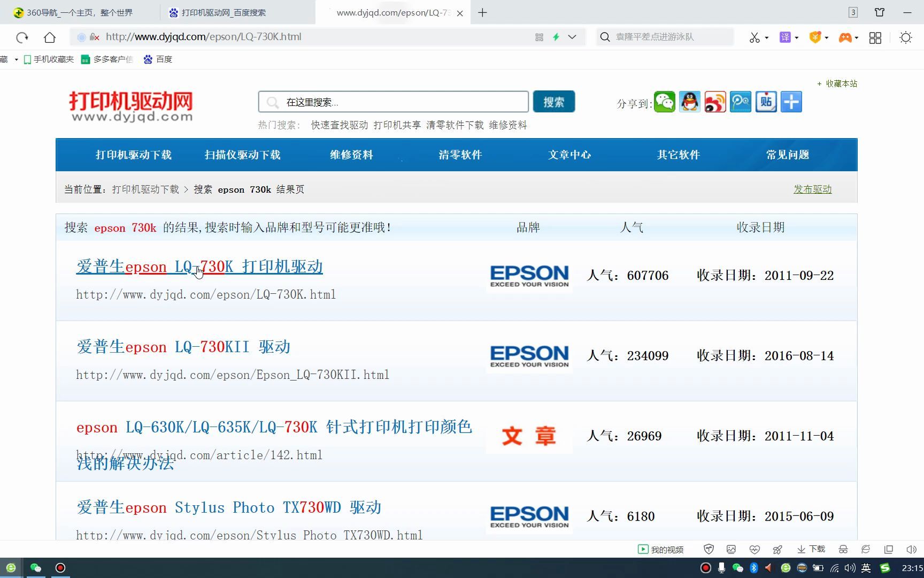Screen dimensions: 924x578
Task: Click hot search 清零软件下载
Action: click(455, 125)
